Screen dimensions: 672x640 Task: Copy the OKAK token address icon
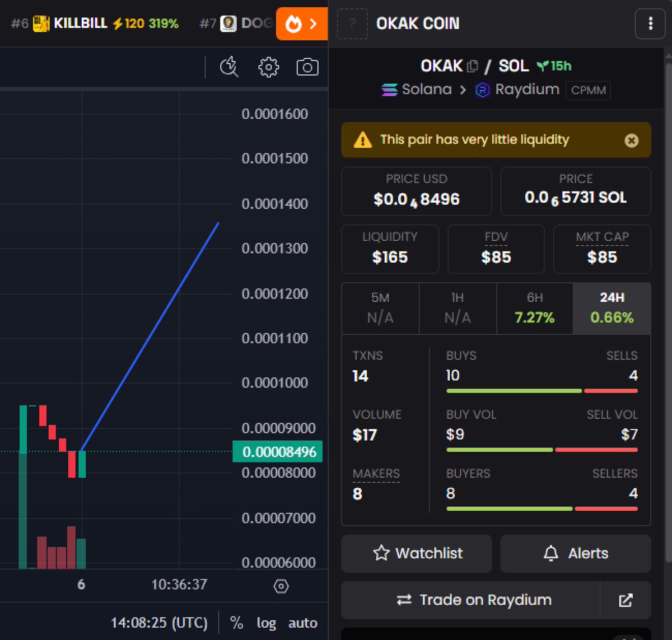point(473,66)
